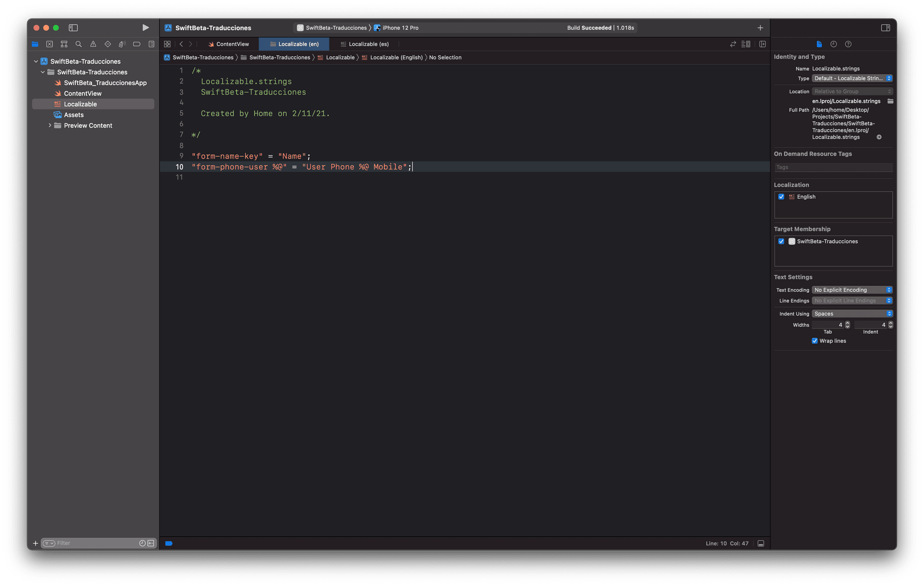The height and width of the screenshot is (586, 924).
Task: Open the Project navigator folder icon
Action: 35,44
